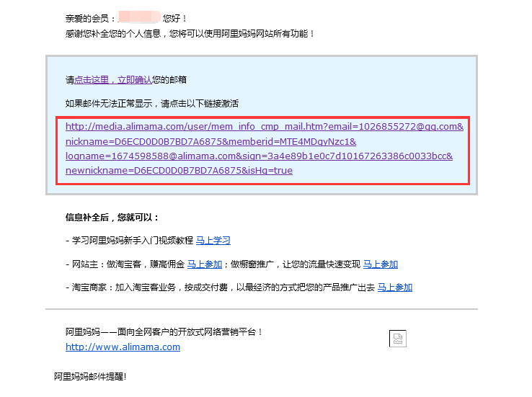Click the '点击这里，立即确认' confirmation link

[113, 79]
